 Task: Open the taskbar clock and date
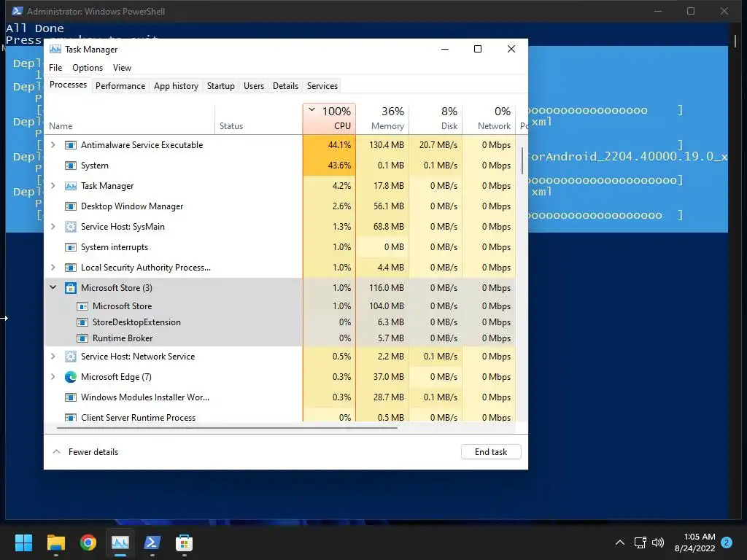point(694,542)
